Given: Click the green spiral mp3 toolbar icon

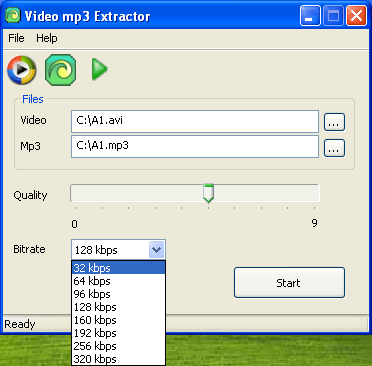Looking at the screenshot, I should point(60,70).
